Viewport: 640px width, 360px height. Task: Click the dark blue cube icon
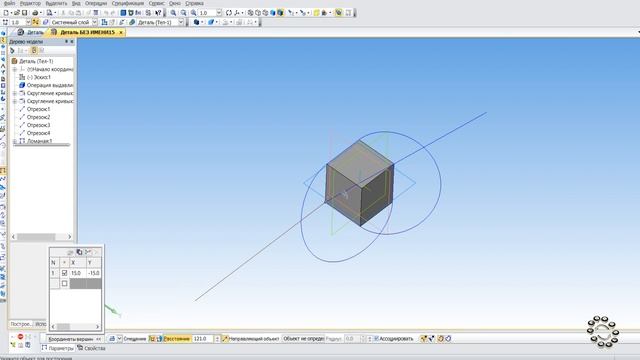pyautogui.click(x=196, y=22)
